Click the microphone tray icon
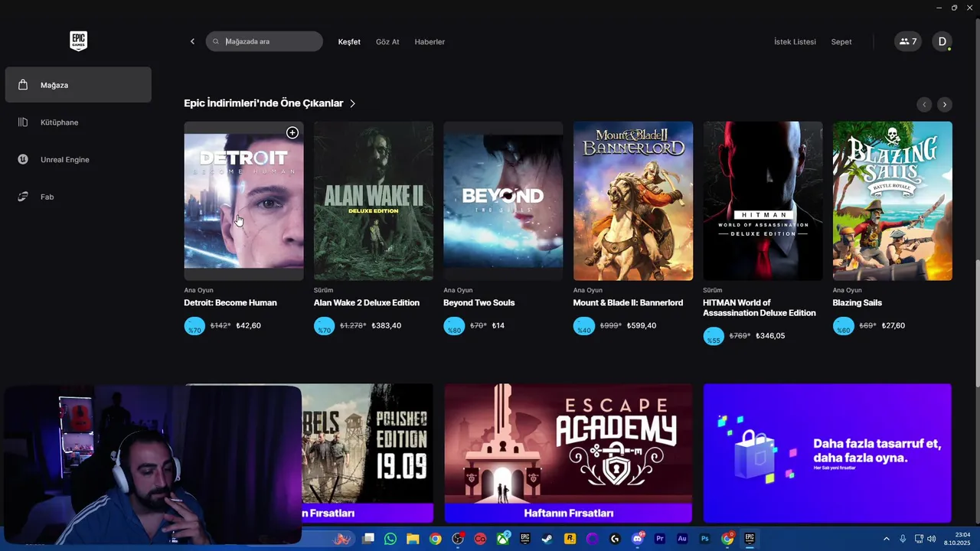Image resolution: width=980 pixels, height=551 pixels. click(x=903, y=539)
